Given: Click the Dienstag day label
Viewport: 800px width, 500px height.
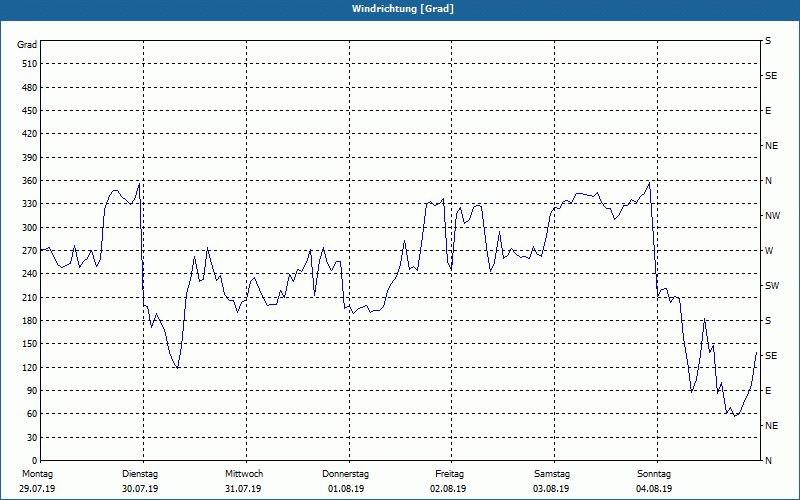Looking at the screenshot, I should click(x=140, y=474).
